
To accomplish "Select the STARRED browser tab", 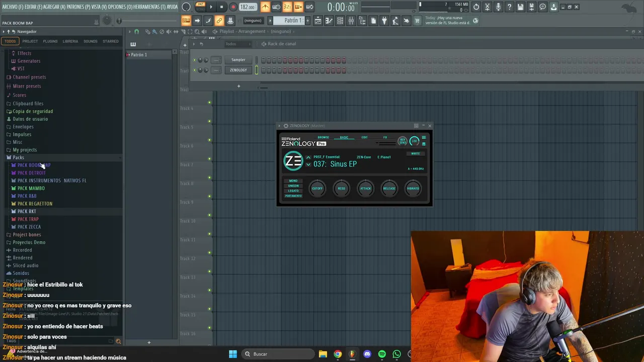I will pyautogui.click(x=111, y=41).
